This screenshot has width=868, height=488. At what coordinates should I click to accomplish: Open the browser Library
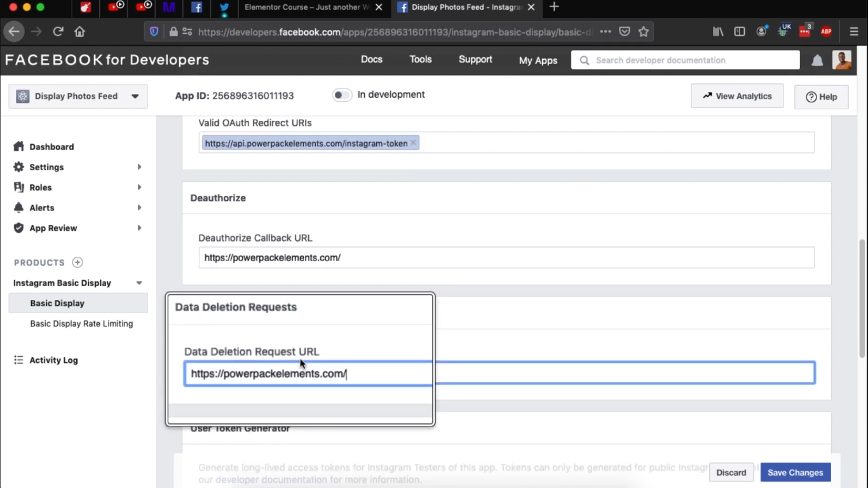pos(718,31)
